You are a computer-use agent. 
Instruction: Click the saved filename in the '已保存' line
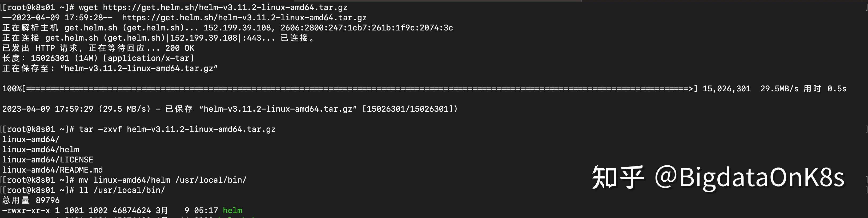(278, 109)
